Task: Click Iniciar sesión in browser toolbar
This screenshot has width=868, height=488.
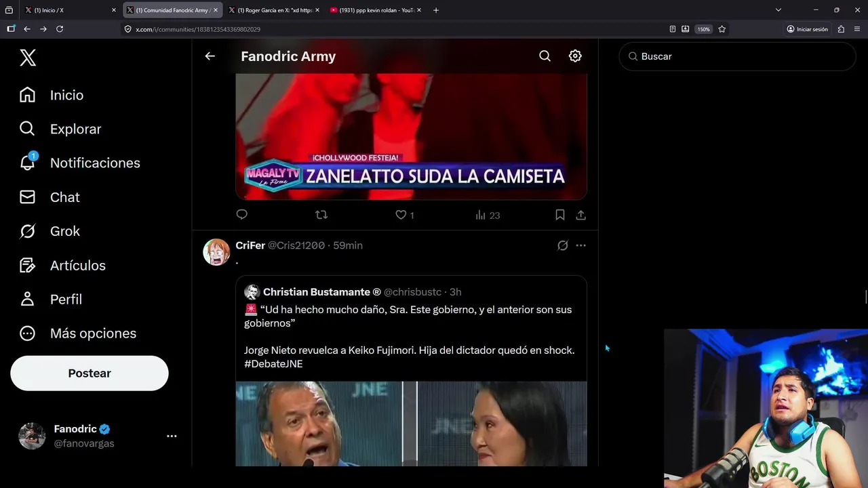Action: [807, 29]
